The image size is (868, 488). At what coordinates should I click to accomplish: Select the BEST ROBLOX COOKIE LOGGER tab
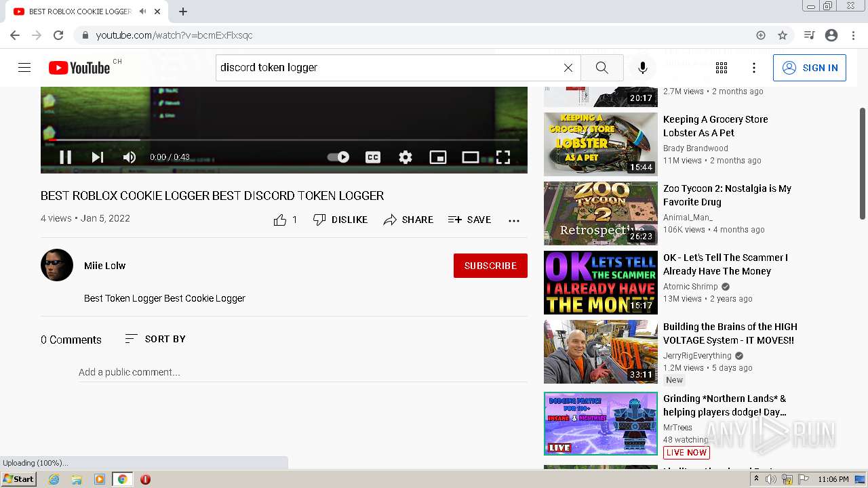pos(87,12)
